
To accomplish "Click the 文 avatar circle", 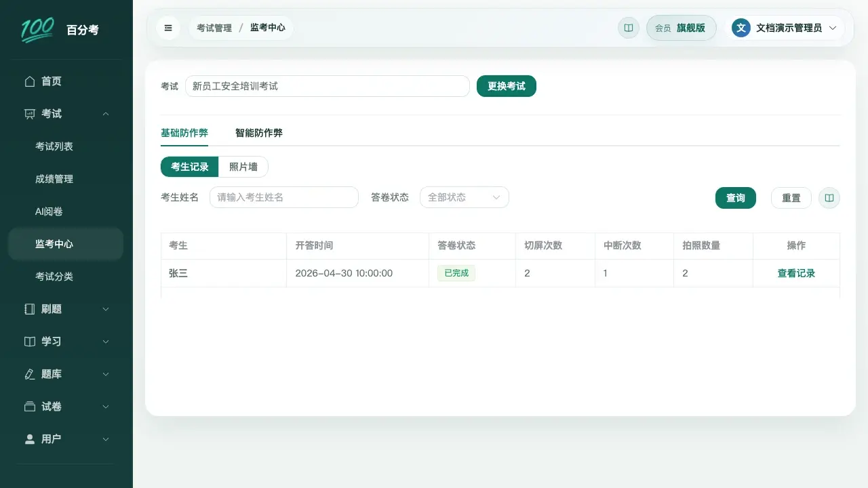I will pyautogui.click(x=741, y=28).
